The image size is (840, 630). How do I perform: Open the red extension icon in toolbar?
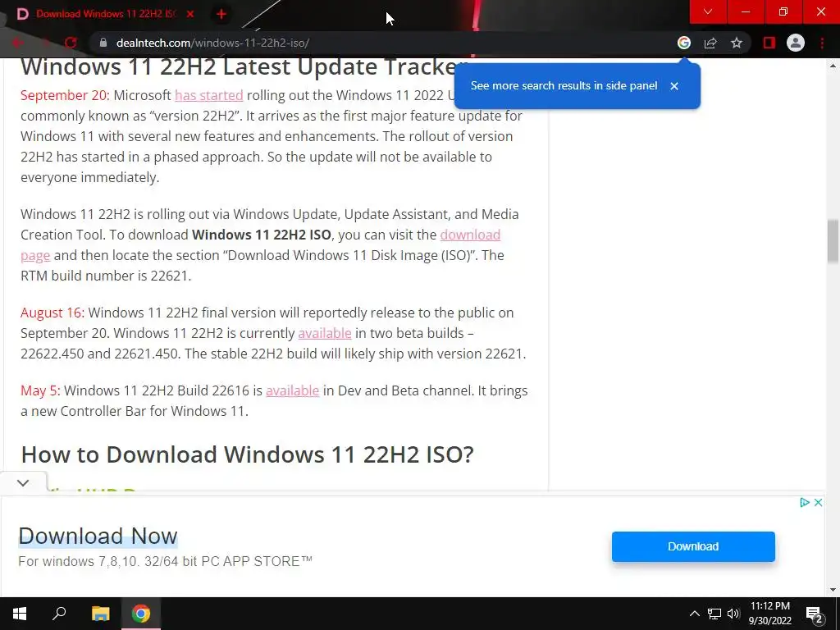(769, 43)
